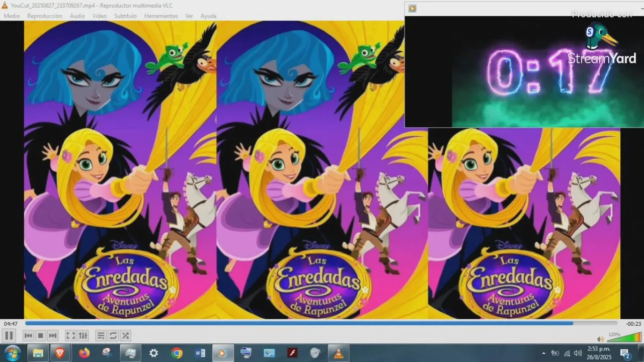Skip to previous media in VLC
Viewport: 644px width, 362px height.
click(28, 335)
